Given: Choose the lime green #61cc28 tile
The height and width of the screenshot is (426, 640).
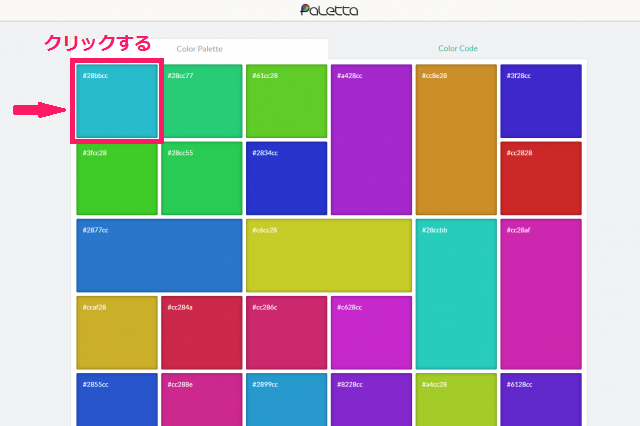Looking at the screenshot, I should pos(287,101).
